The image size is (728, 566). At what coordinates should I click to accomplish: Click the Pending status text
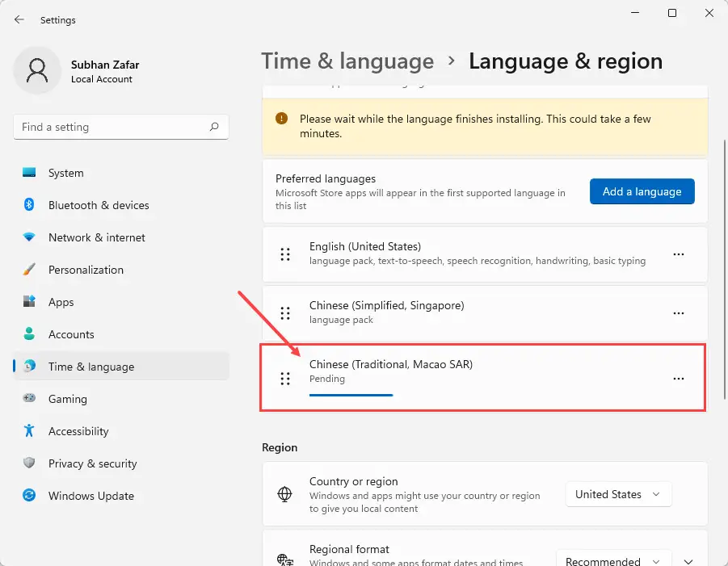[327, 379]
